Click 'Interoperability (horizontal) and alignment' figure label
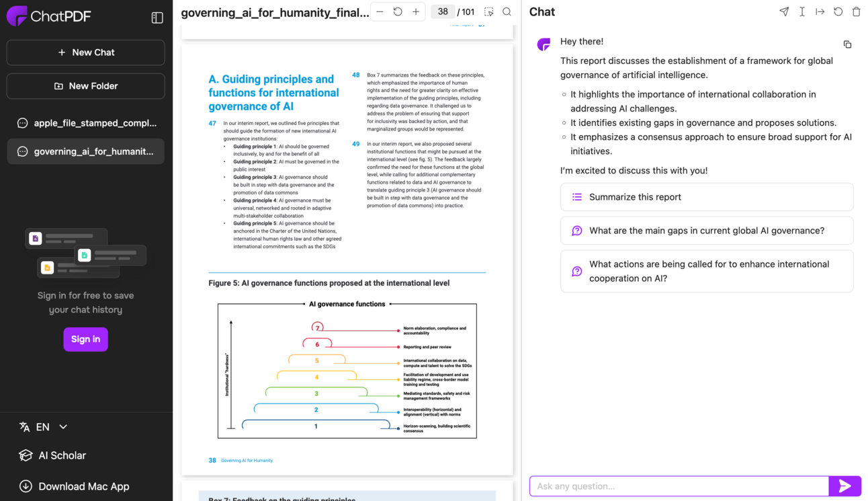The height and width of the screenshot is (501, 868). (x=433, y=412)
